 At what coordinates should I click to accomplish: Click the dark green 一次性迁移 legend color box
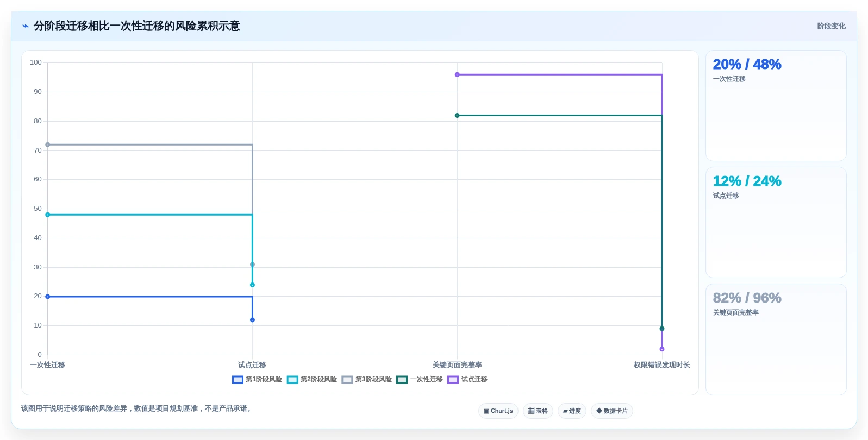tap(402, 380)
